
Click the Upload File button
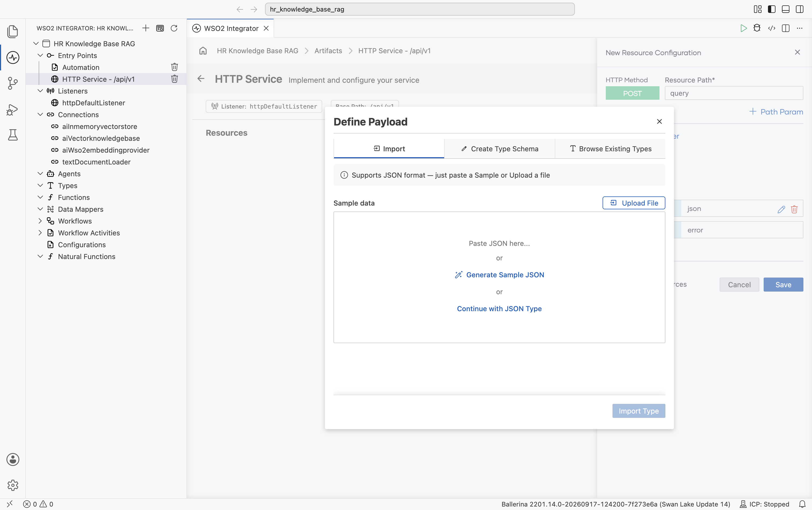[x=634, y=203]
